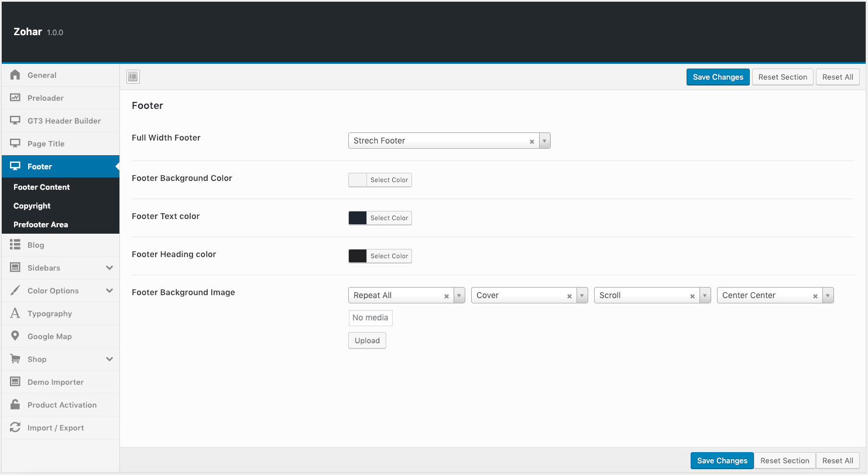
Task: Click the Footer Background Color swatch
Action: (358, 180)
